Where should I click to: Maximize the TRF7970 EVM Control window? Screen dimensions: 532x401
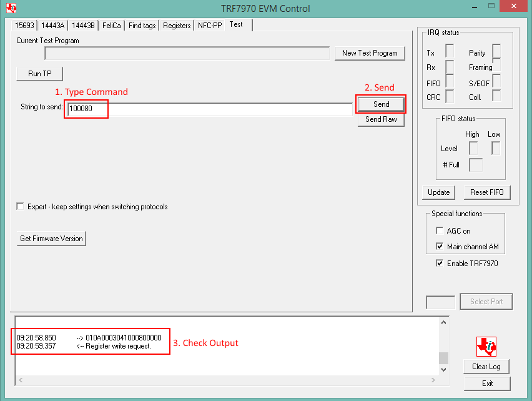(x=491, y=6)
